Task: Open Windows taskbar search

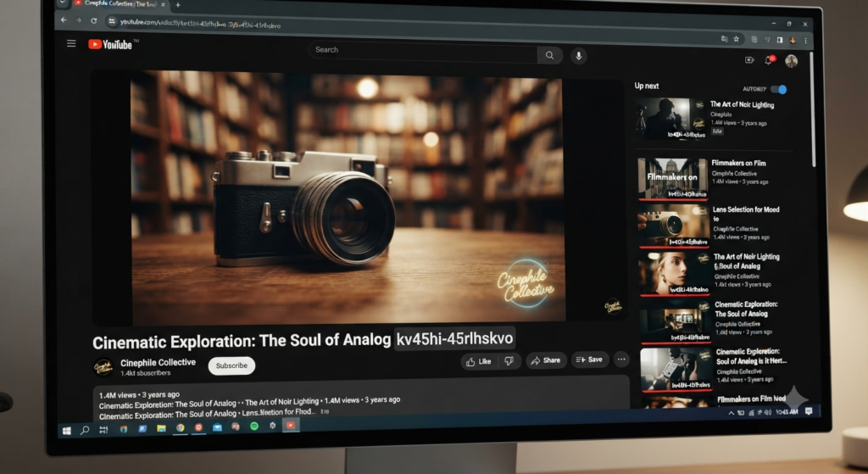Action: [85, 430]
